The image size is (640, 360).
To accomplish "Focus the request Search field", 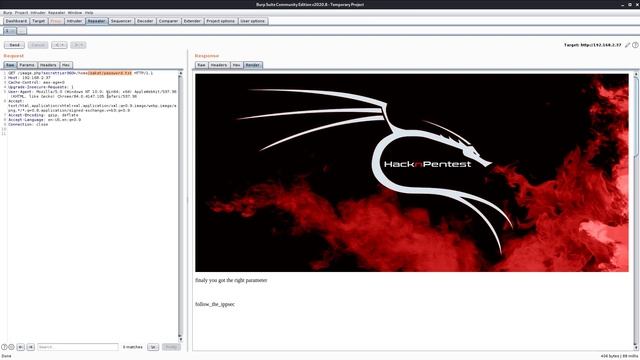I will [78, 347].
